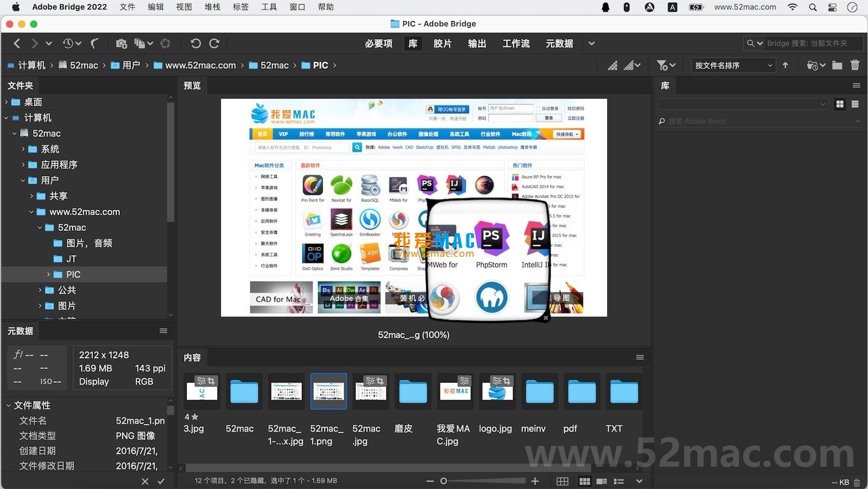This screenshot has width=868, height=489.
Task: Switch content to thumbnails view
Action: [584, 481]
